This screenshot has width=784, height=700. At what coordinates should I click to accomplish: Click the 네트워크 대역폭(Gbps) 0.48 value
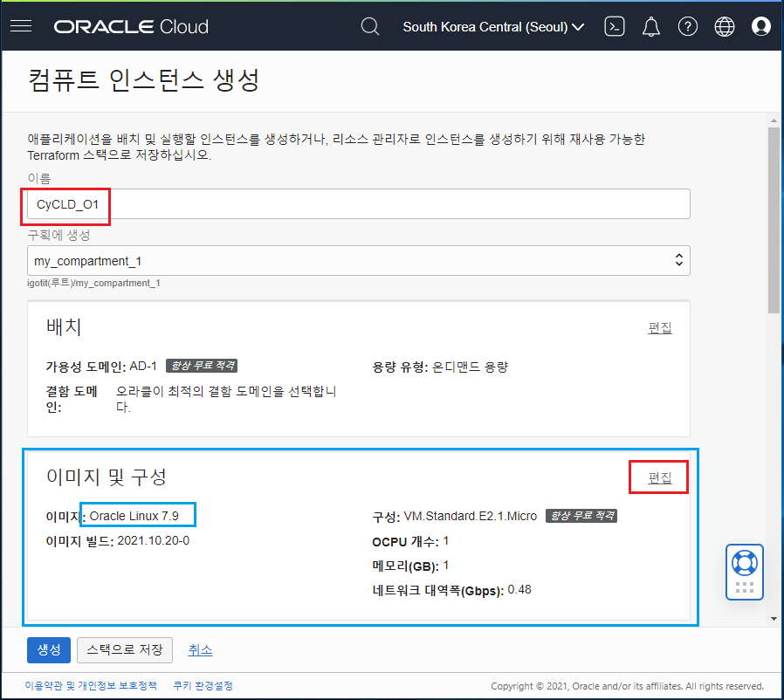(x=519, y=590)
